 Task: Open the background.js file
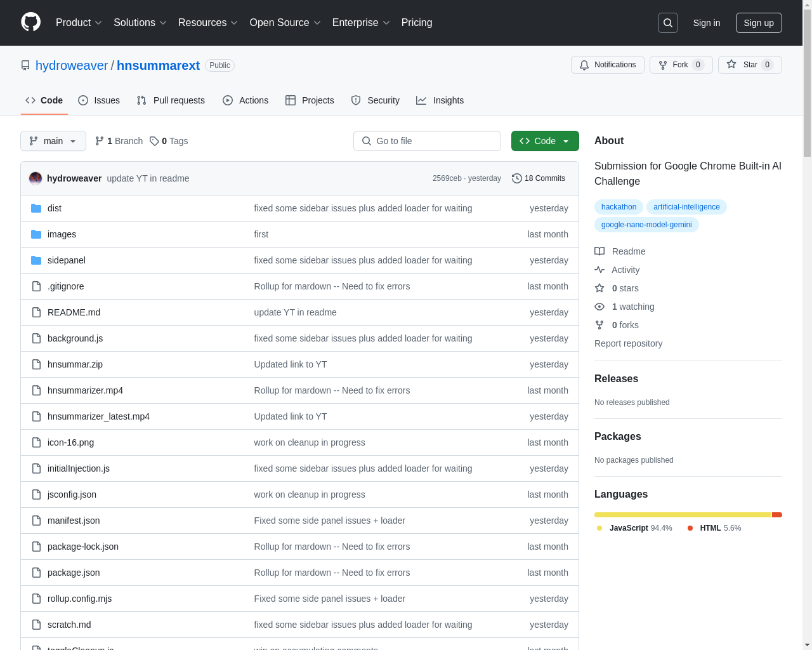pyautogui.click(x=75, y=338)
